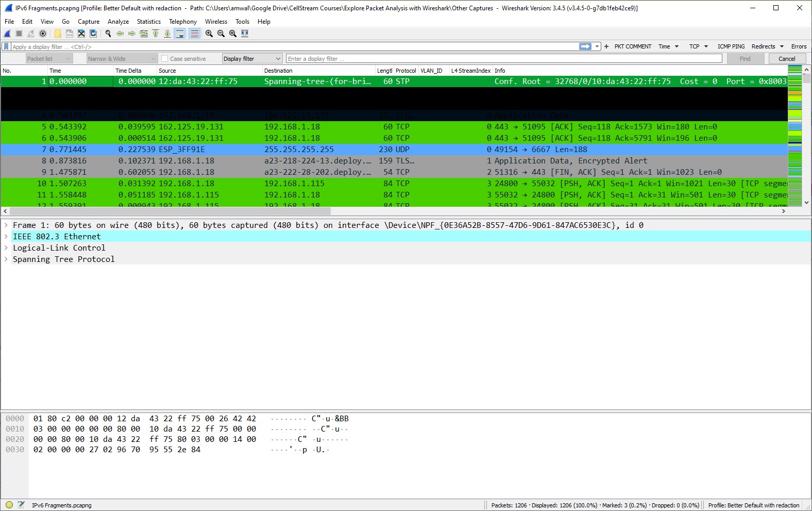Enable the Case sensitive checkbox

165,59
